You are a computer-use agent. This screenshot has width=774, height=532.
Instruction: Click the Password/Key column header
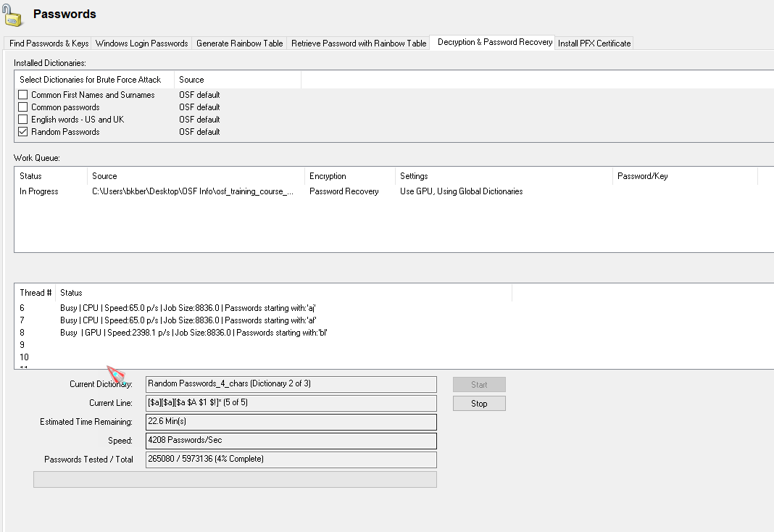(685, 176)
